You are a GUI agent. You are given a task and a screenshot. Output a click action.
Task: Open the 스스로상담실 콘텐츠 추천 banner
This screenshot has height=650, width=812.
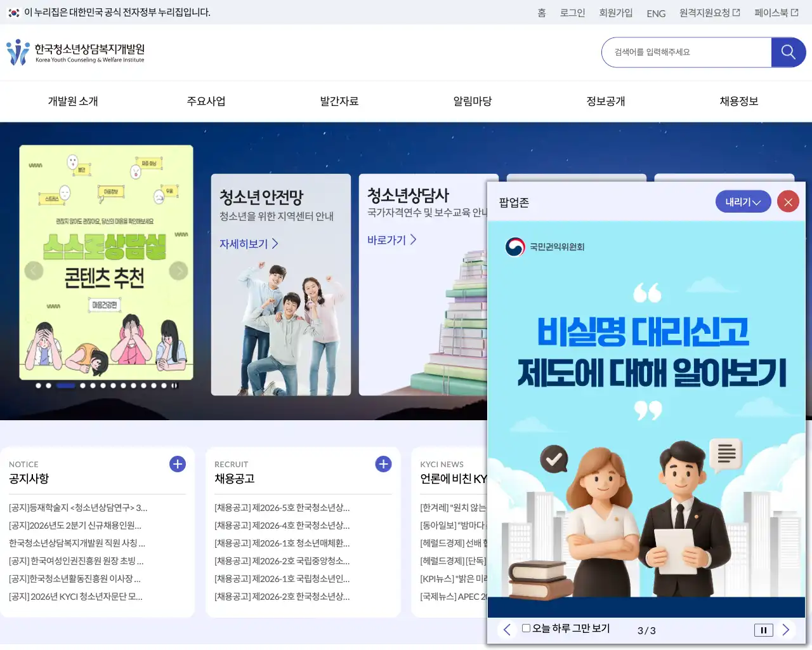click(107, 263)
